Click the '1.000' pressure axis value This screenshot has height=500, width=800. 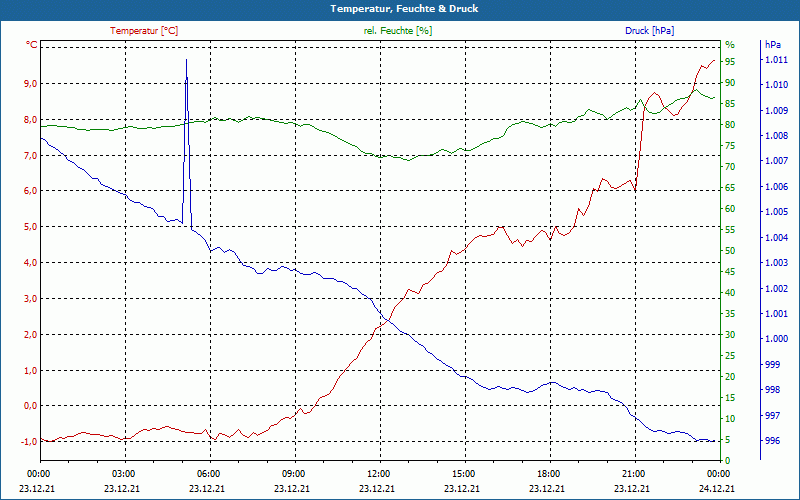[x=777, y=339]
